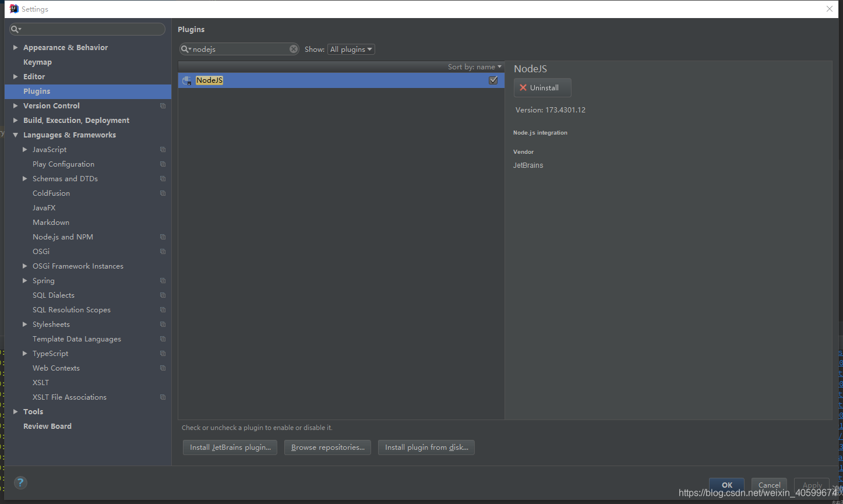Click the project-level icon beside SQL Resolution Scopes
The image size is (843, 504).
click(163, 310)
